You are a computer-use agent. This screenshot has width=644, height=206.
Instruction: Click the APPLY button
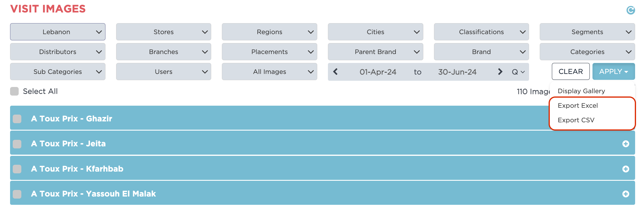click(613, 72)
